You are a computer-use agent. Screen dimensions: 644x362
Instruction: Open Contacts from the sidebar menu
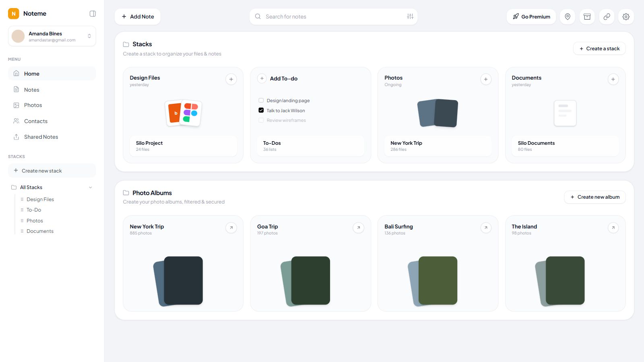pyautogui.click(x=52, y=121)
